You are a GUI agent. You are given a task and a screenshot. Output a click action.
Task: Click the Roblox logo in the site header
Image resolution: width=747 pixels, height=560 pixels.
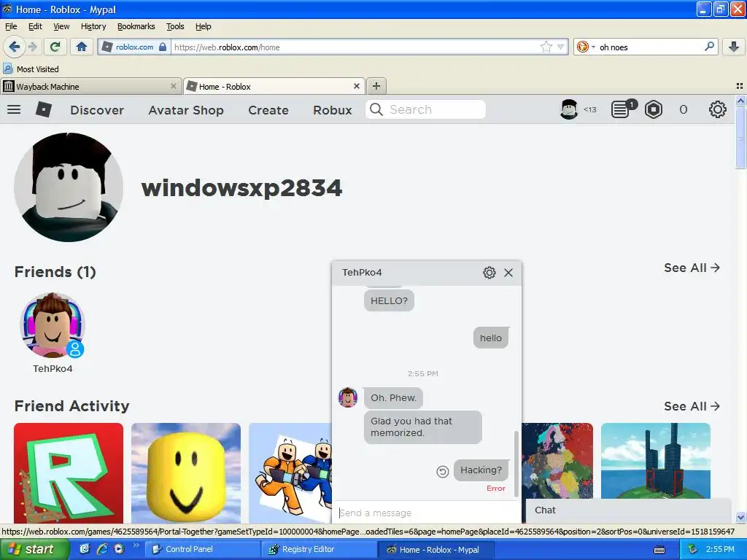pos(43,109)
